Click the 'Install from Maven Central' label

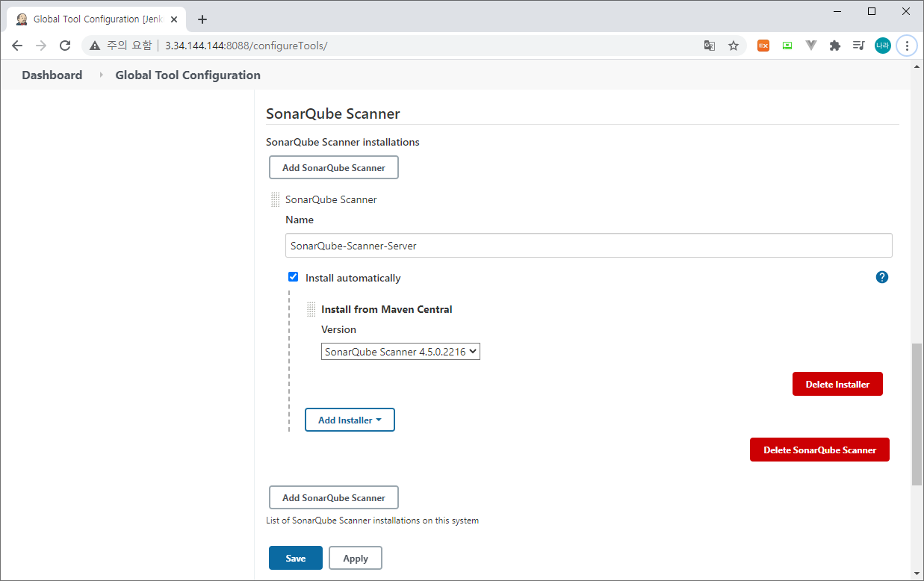(x=387, y=309)
